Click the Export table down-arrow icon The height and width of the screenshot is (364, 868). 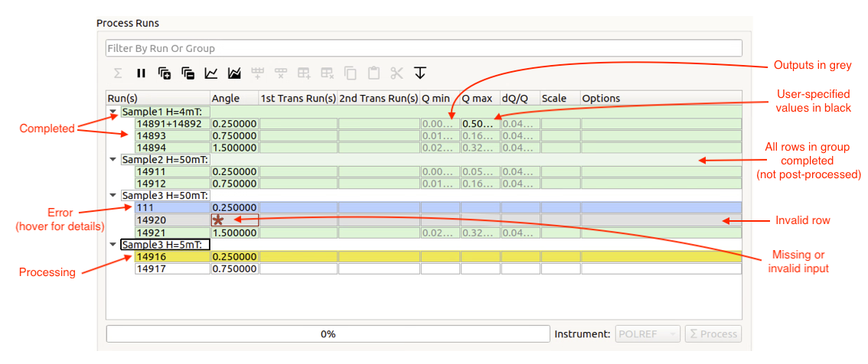(419, 73)
